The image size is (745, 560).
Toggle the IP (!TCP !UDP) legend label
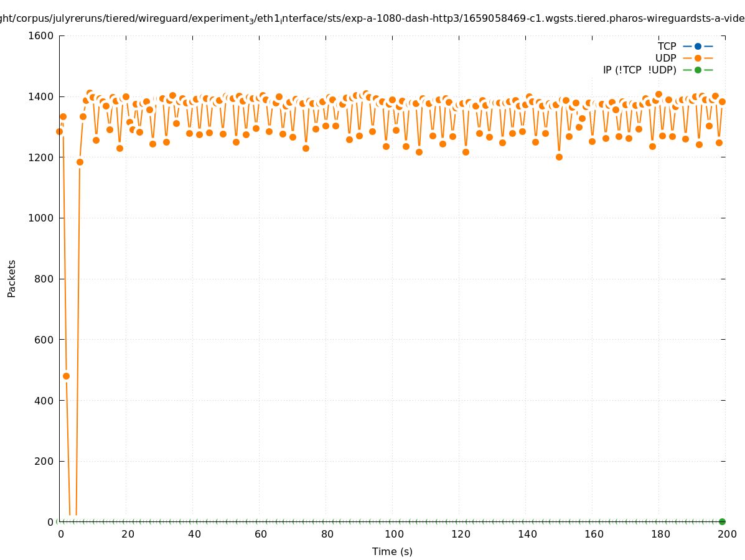(639, 70)
